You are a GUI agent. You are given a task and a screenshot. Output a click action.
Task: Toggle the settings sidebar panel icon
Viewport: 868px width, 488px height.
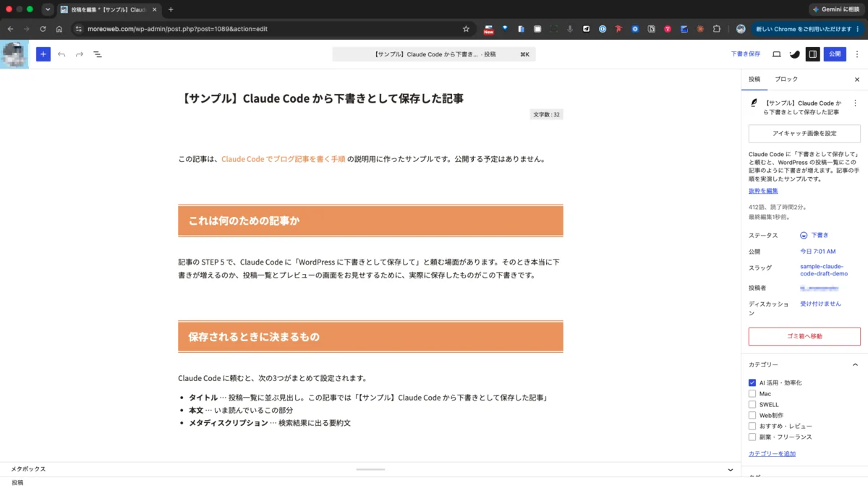[813, 54]
